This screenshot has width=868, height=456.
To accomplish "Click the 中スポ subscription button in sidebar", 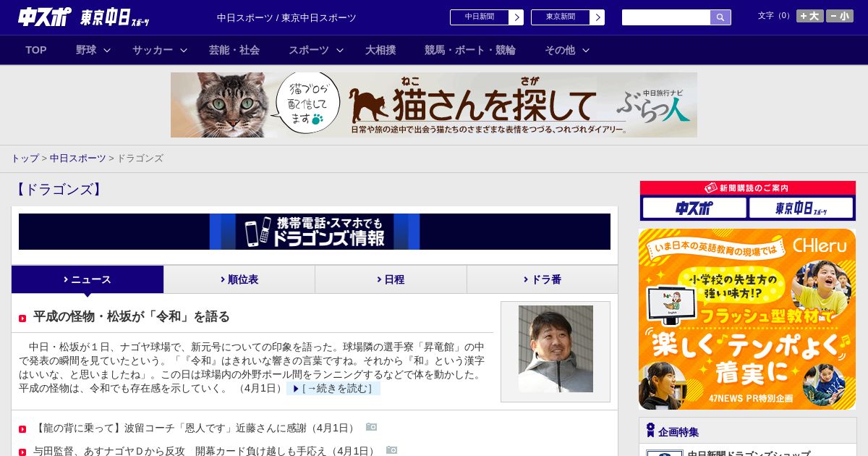I will click(x=694, y=208).
